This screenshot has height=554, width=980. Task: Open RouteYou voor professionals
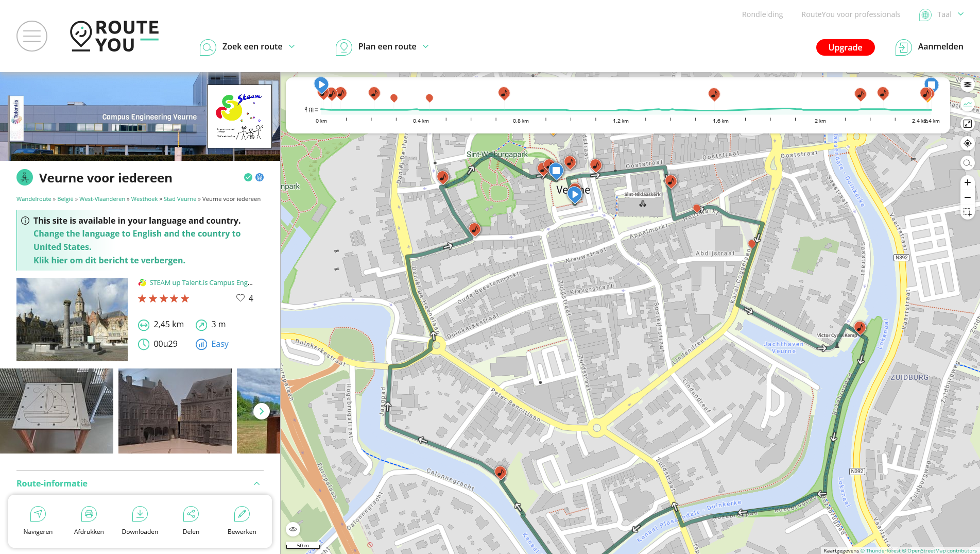[851, 14]
